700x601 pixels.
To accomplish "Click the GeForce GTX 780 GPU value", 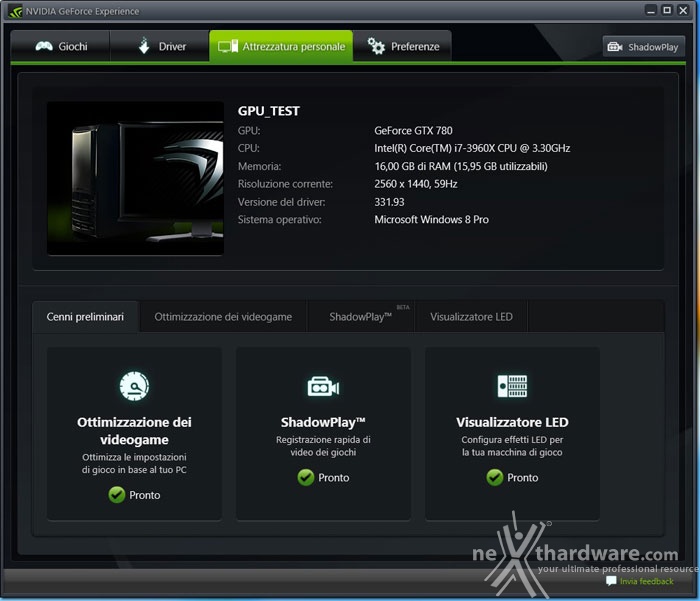I will click(x=413, y=130).
